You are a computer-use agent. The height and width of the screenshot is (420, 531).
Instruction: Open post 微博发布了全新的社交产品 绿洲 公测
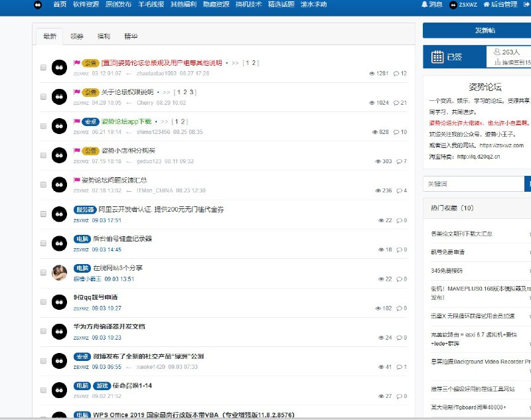coord(148,356)
